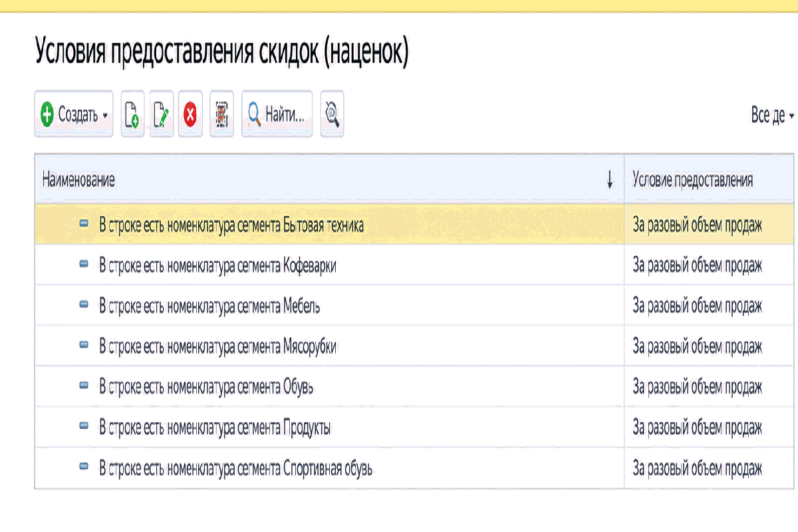Click the toolbar icon left of Найти
This screenshot has height=532, width=798.
(221, 114)
